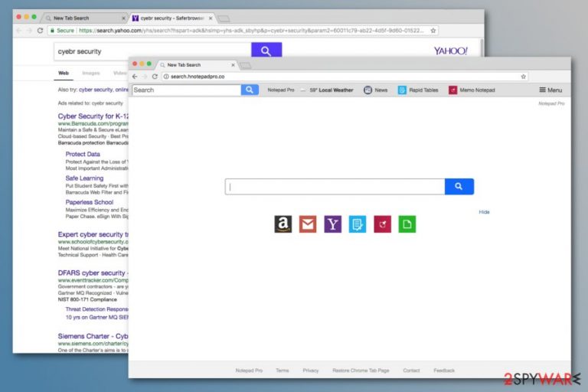
Task: Open the Contact footer link
Action: point(411,371)
